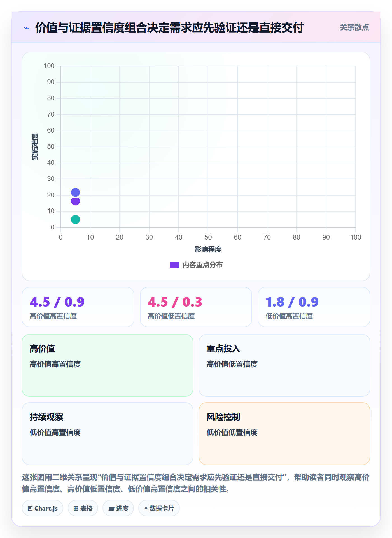
Task: Click the grid icon in 表格 chip
Action: 76,509
